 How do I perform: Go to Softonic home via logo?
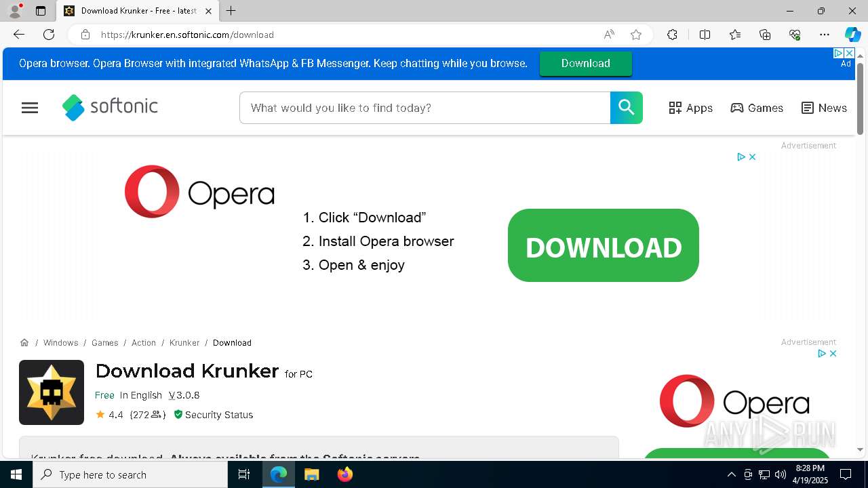click(x=110, y=107)
